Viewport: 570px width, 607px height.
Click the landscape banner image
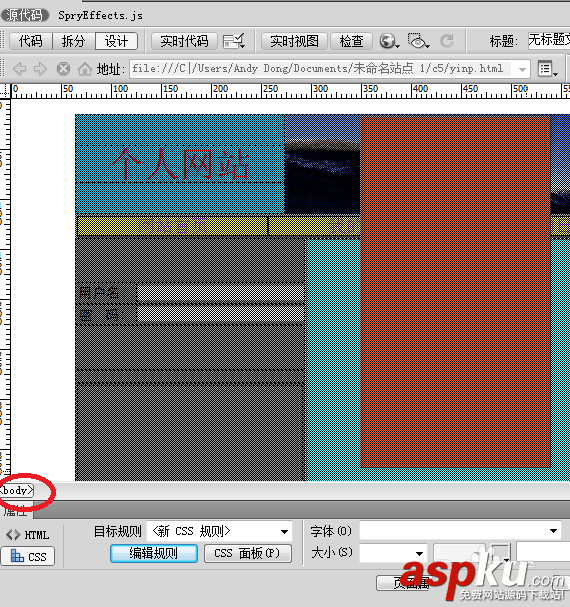tap(322, 164)
